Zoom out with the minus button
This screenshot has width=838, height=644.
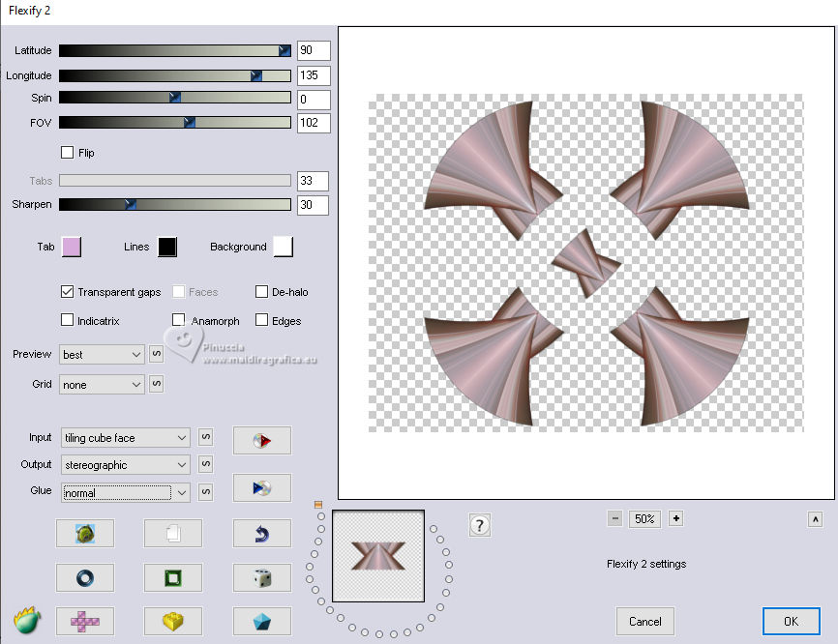coord(615,518)
